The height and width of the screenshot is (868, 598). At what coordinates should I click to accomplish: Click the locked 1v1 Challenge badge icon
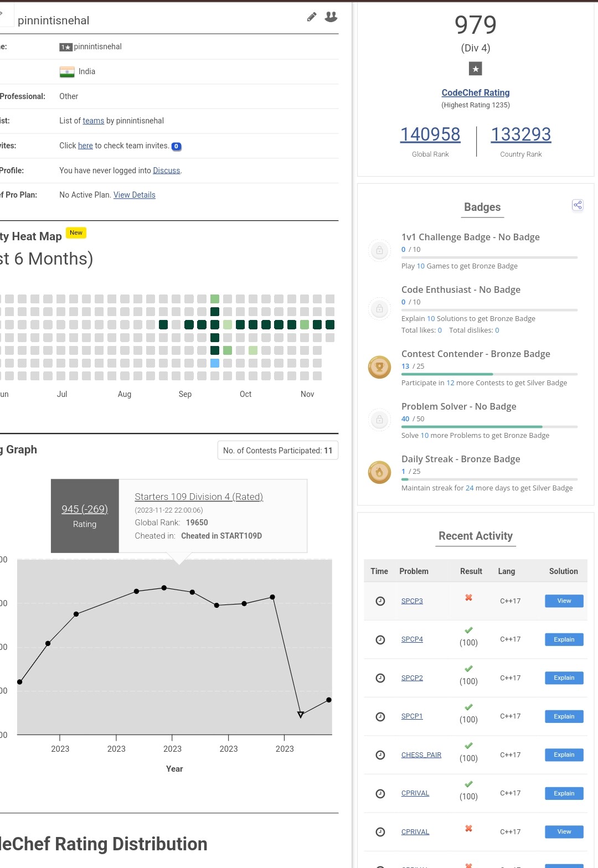(x=379, y=250)
